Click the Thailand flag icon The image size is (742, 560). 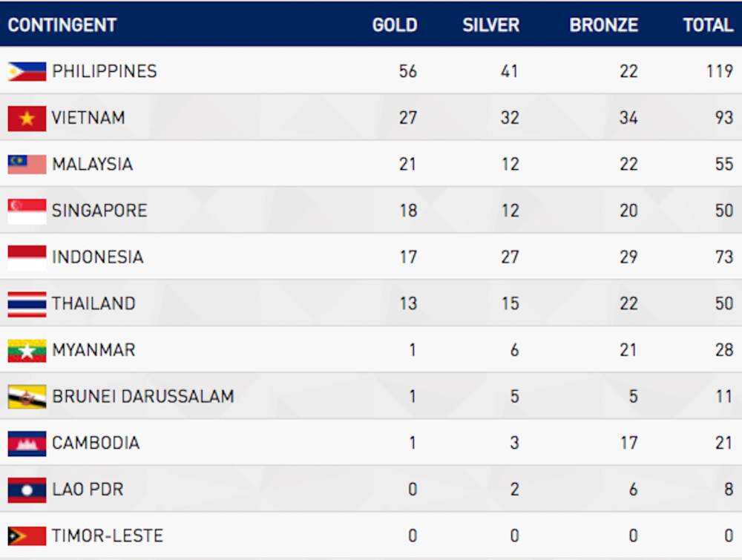click(27, 303)
